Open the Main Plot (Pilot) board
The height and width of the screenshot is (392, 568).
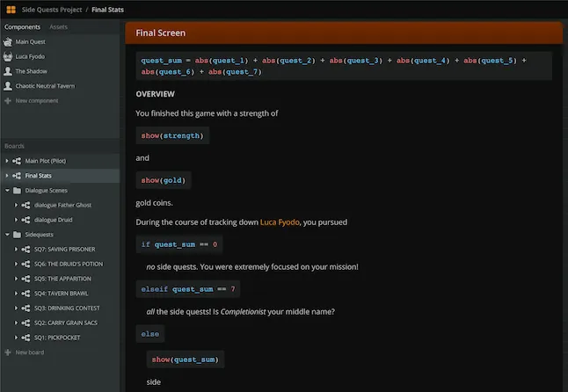(x=46, y=161)
